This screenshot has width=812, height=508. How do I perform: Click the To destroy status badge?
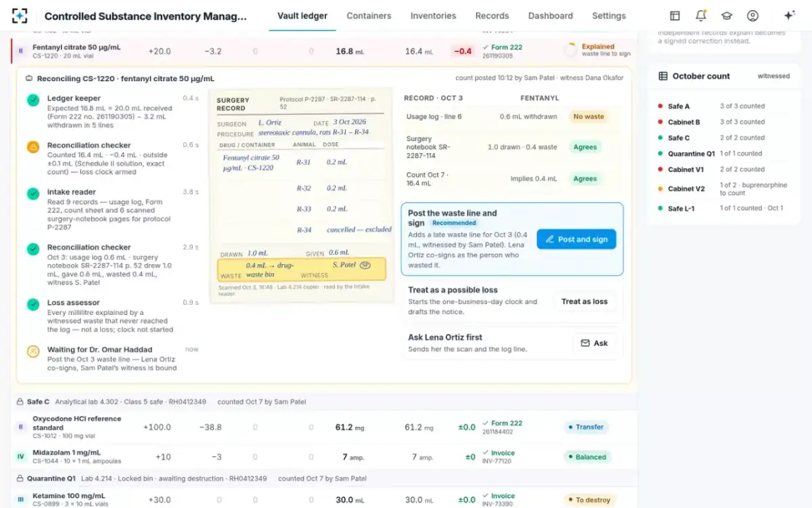coord(589,500)
